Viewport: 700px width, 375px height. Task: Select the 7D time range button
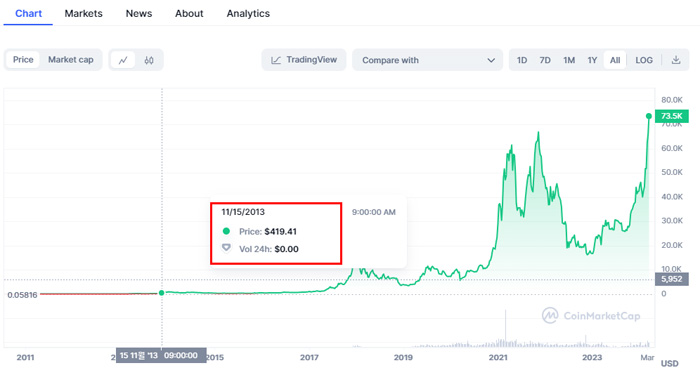[545, 60]
